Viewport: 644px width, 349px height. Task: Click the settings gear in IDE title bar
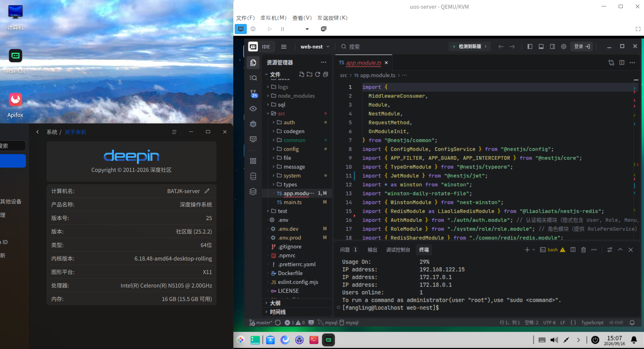pyautogui.click(x=563, y=47)
